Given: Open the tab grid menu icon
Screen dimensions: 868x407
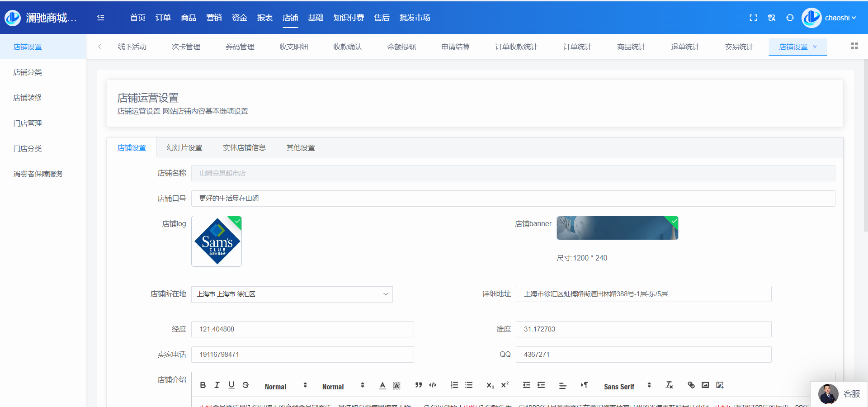Looking at the screenshot, I should 854,46.
